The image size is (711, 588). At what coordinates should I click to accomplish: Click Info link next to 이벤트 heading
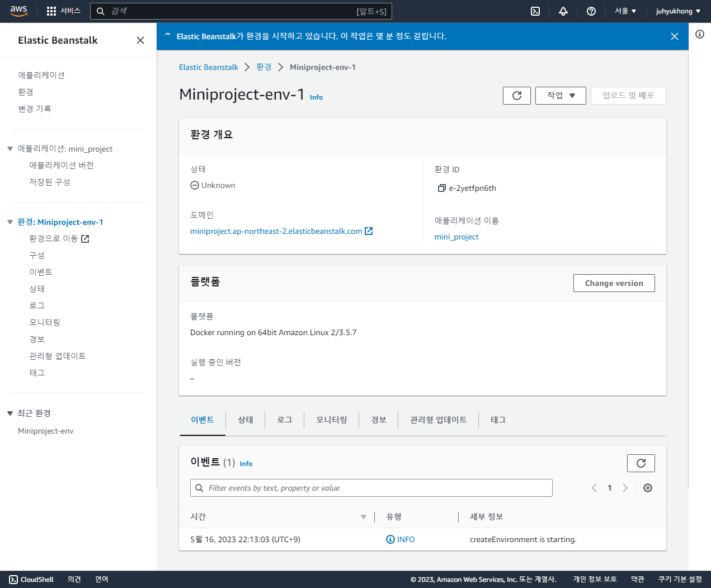246,464
